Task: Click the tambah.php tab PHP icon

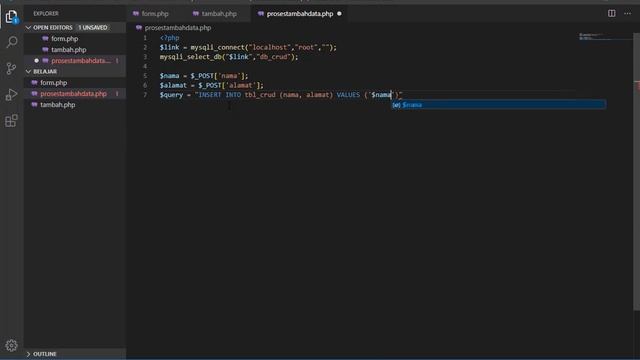Action: 196,13
